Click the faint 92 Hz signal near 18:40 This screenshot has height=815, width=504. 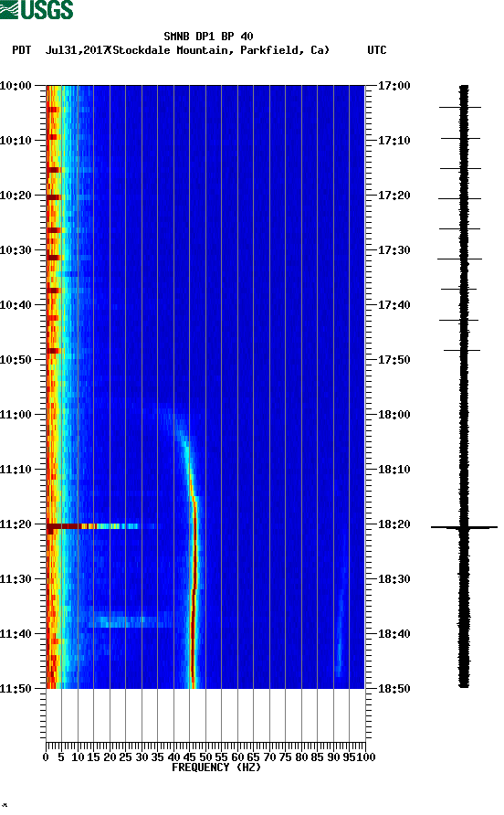(340, 634)
